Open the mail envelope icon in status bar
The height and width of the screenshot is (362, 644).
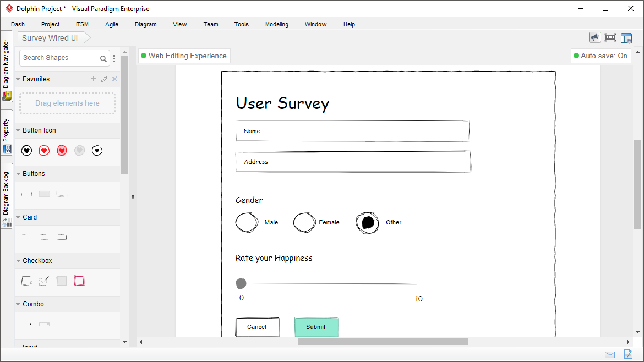tap(610, 355)
